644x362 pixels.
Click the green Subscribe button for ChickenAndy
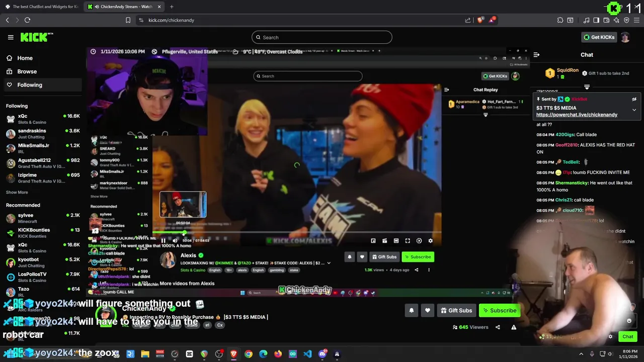[500, 310]
